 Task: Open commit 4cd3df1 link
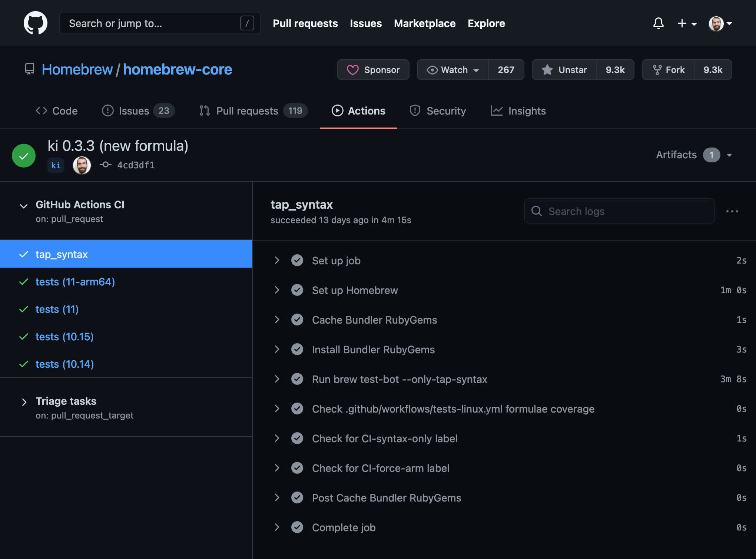pyautogui.click(x=136, y=165)
